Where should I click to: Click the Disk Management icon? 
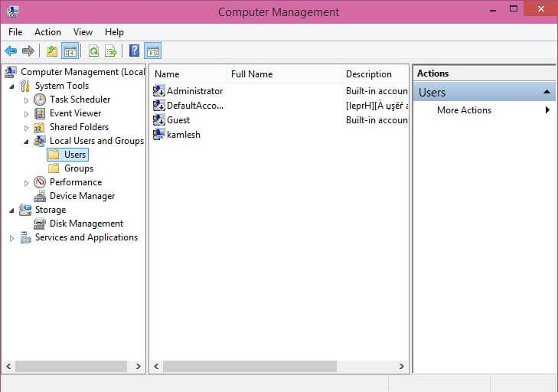coord(40,224)
